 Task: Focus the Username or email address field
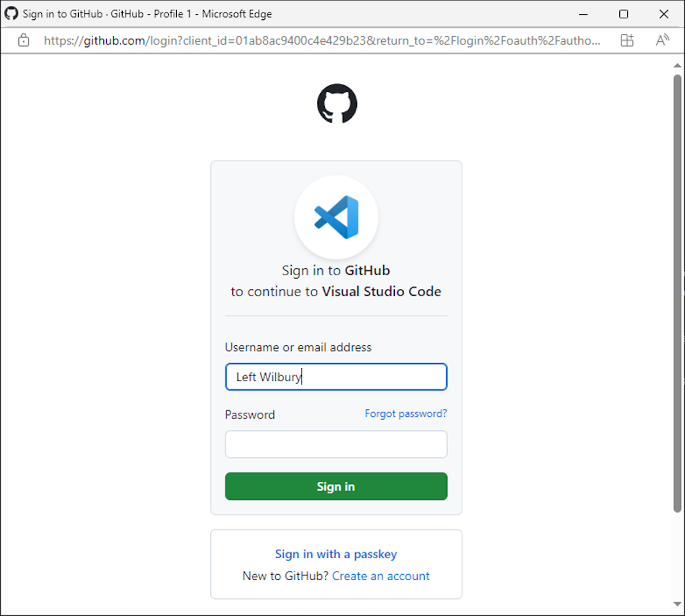336,377
